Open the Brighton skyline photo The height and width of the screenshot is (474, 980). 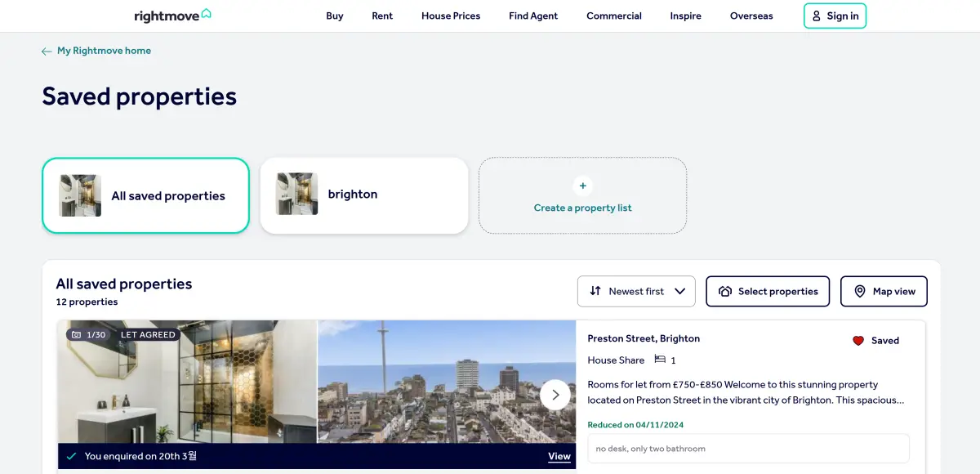[447, 382]
